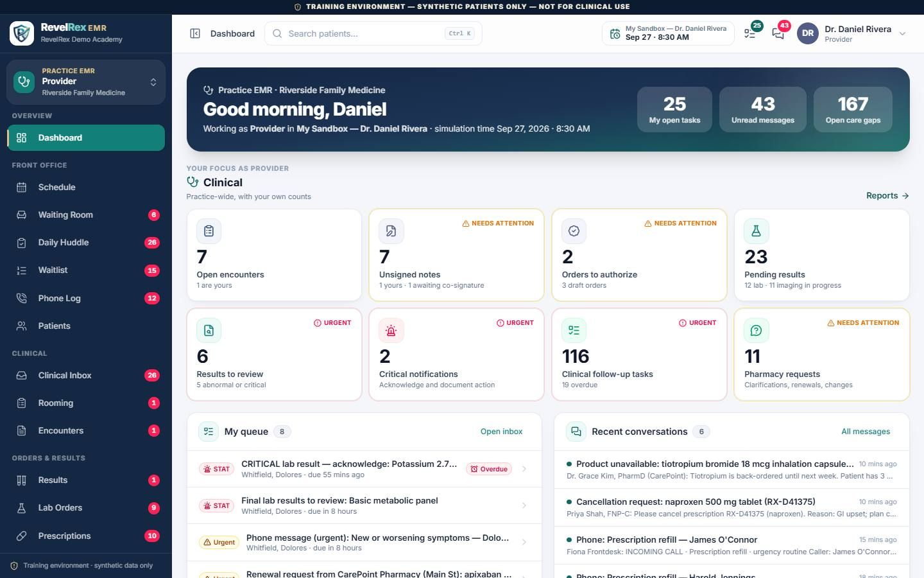
Task: Click the Reports link
Action: (x=887, y=196)
